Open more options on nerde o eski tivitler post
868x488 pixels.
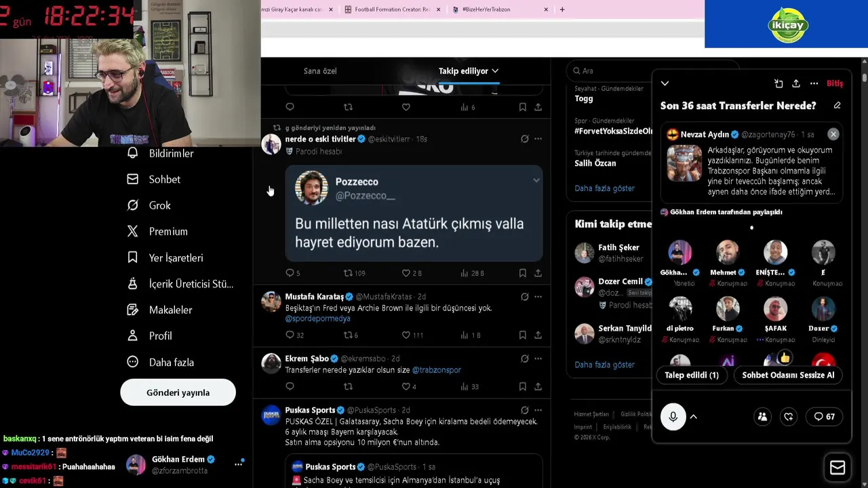[x=538, y=139]
